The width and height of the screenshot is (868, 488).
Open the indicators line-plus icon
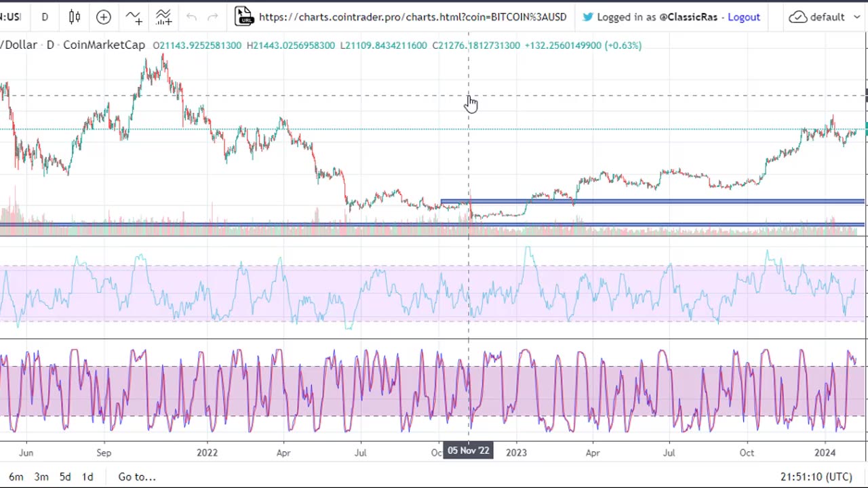pyautogui.click(x=134, y=17)
